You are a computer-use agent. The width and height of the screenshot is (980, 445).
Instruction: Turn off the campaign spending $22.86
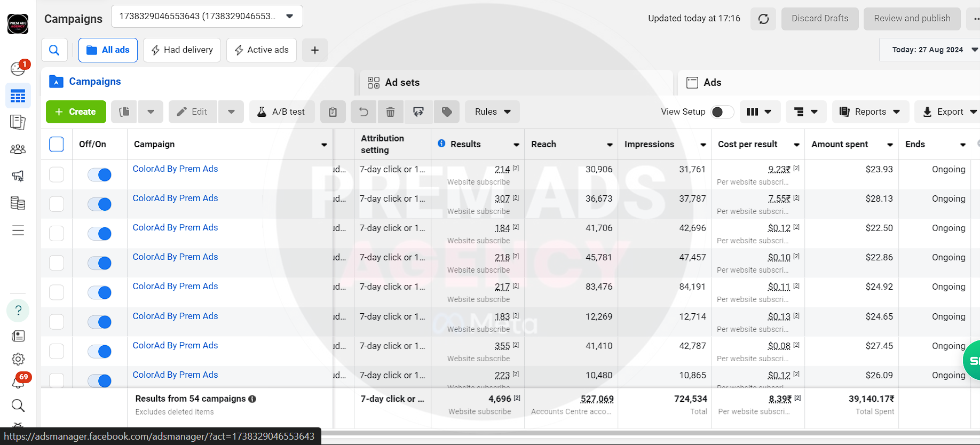pos(99,263)
